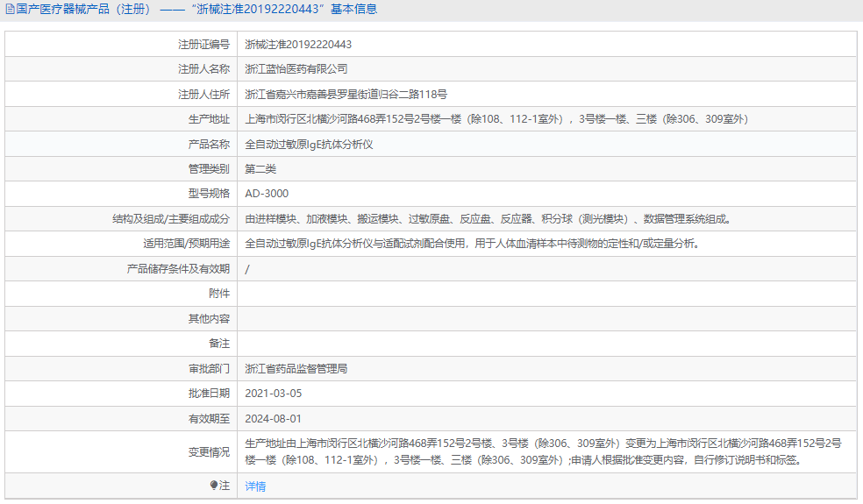Image resolution: width=863 pixels, height=504 pixels.
Task: Select the approval department 浙江省药品监督管理局
Action: 296,369
